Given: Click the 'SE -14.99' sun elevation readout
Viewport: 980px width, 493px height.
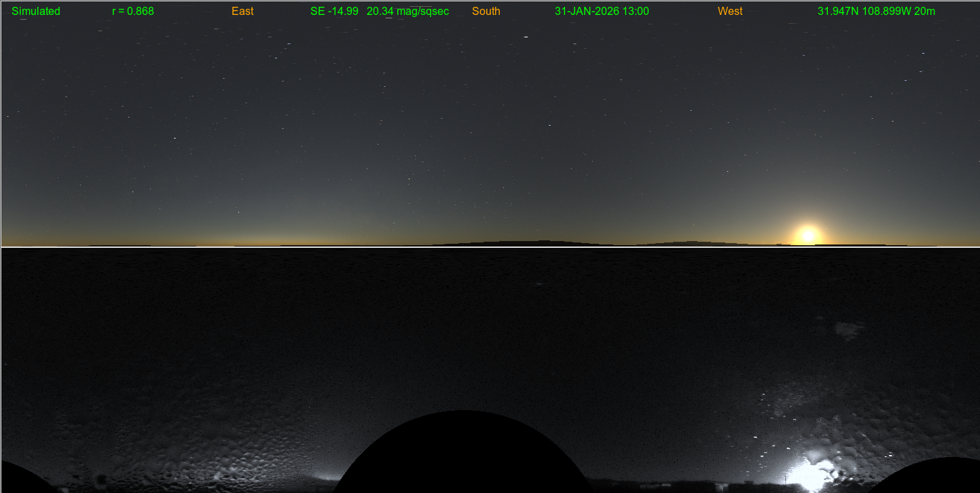Looking at the screenshot, I should click(x=334, y=12).
